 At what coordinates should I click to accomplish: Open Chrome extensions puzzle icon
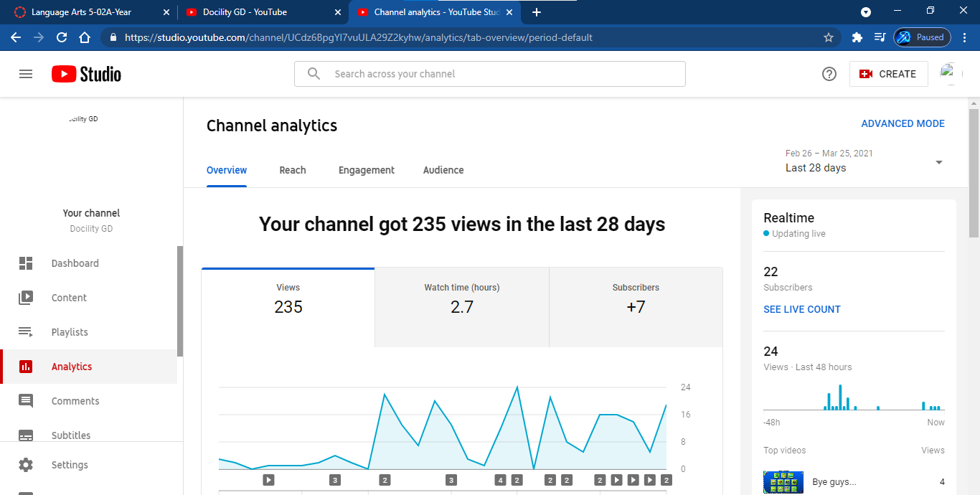[x=857, y=37]
